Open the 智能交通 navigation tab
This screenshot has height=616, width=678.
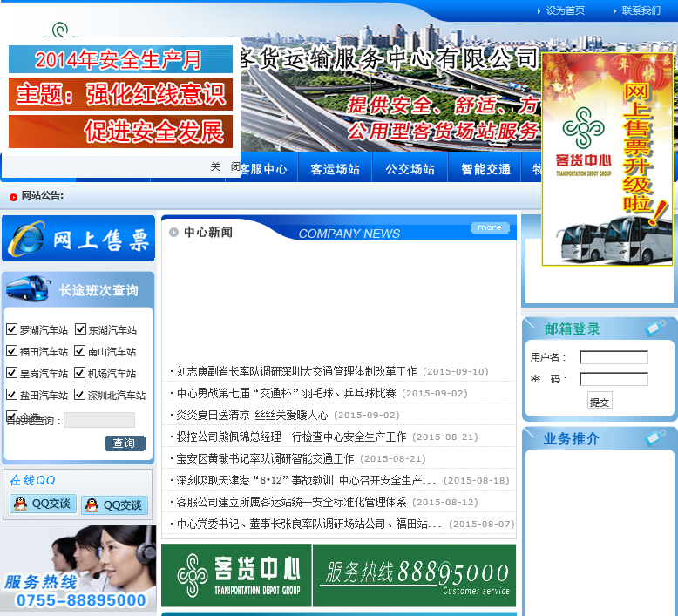[485, 168]
